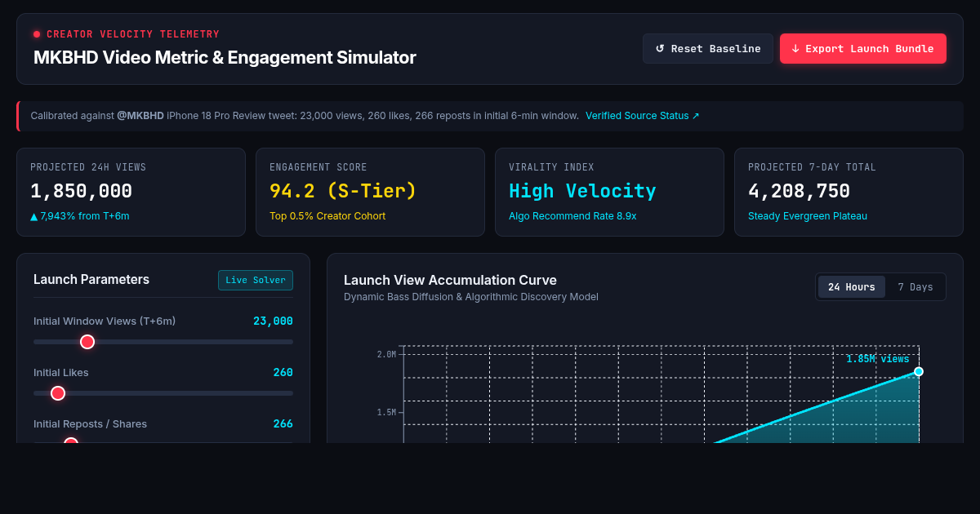
Task: Click the 4,208,750 total value
Action: [x=799, y=192]
